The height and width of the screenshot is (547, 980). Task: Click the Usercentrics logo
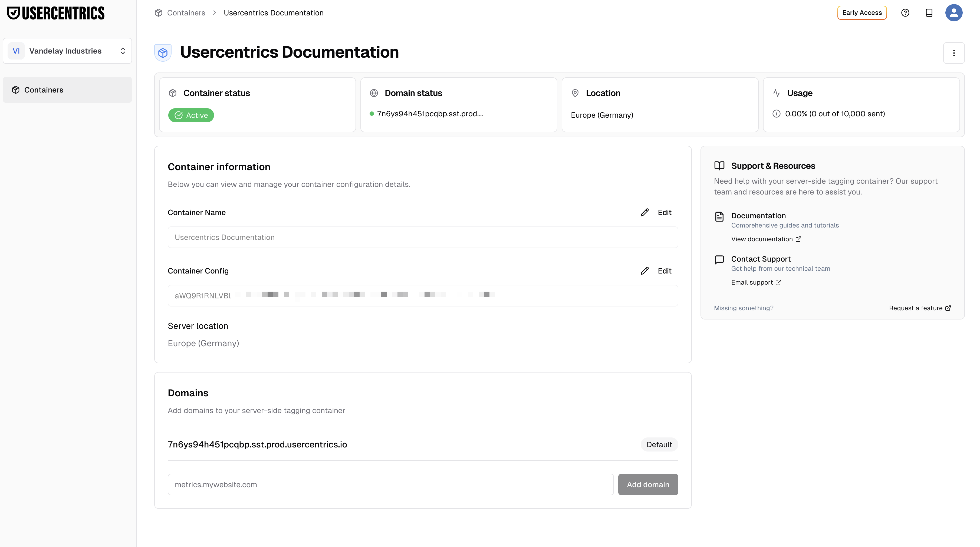(x=55, y=13)
